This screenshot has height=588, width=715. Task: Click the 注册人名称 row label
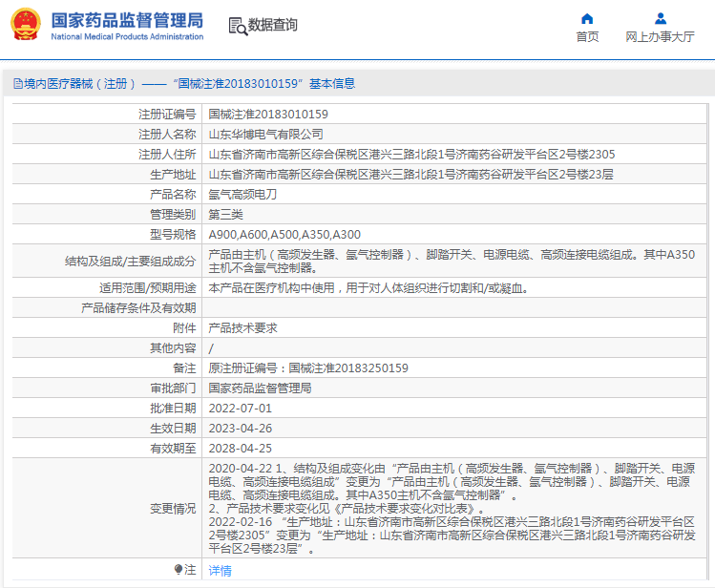[x=167, y=134]
